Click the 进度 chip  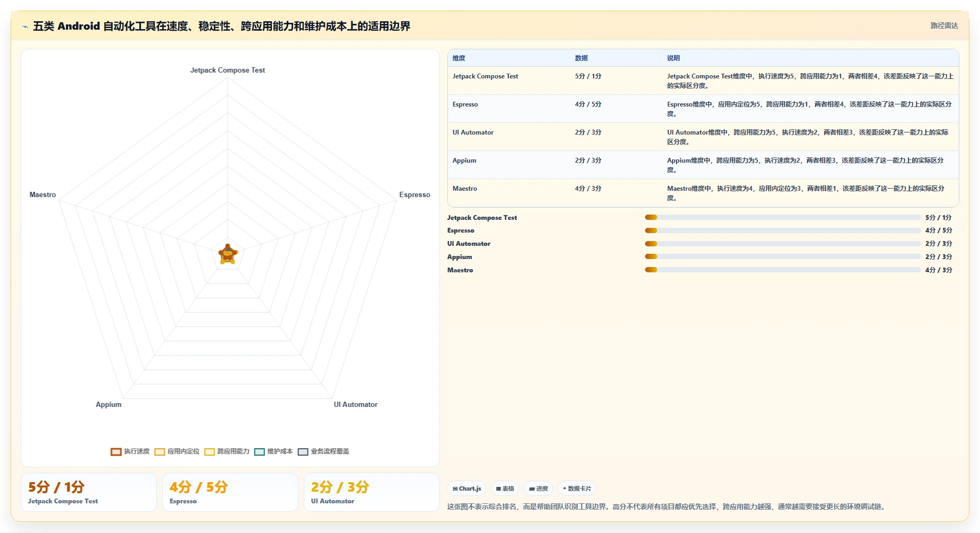(x=538, y=488)
